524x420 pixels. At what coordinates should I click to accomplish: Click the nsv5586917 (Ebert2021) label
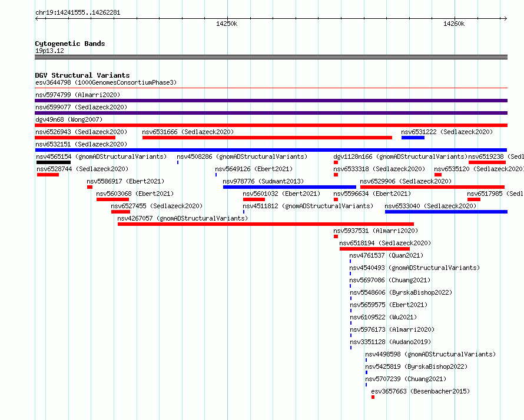(125, 181)
